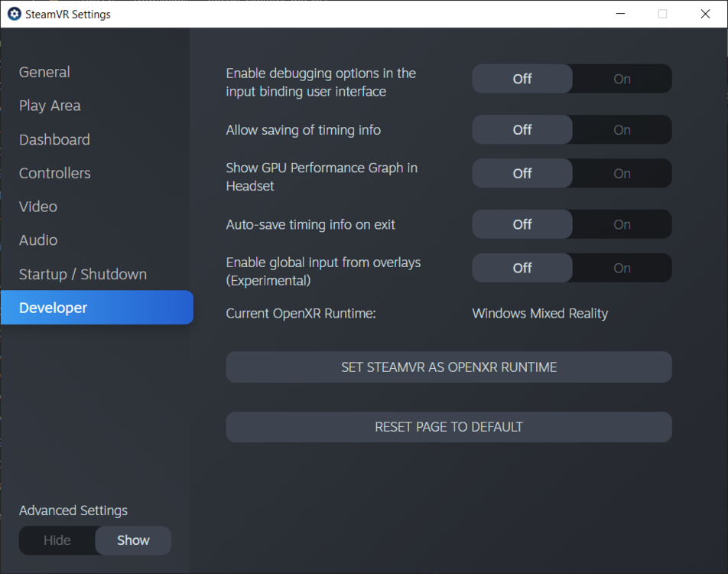Click the SteamVR logo icon in title bar
The image size is (728, 574).
coord(15,14)
